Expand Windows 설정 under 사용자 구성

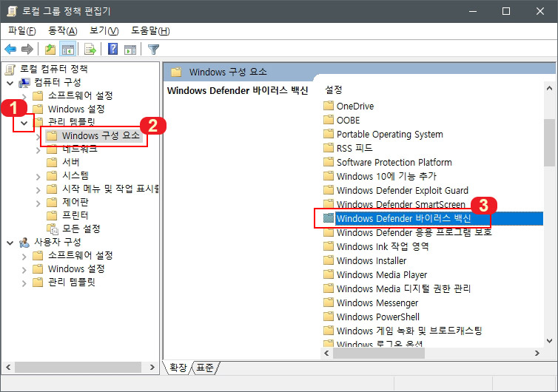click(24, 270)
